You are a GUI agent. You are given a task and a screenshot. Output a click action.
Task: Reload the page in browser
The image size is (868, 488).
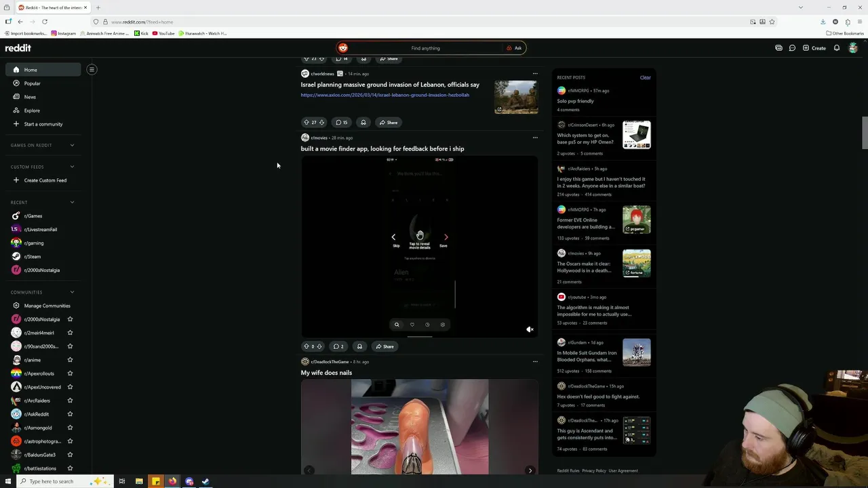click(45, 22)
